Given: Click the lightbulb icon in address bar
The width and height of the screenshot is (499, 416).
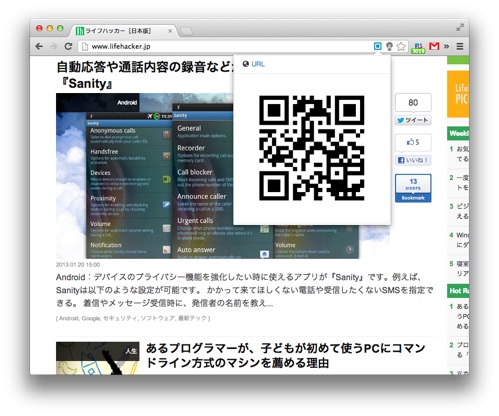Looking at the screenshot, I should point(389,46).
